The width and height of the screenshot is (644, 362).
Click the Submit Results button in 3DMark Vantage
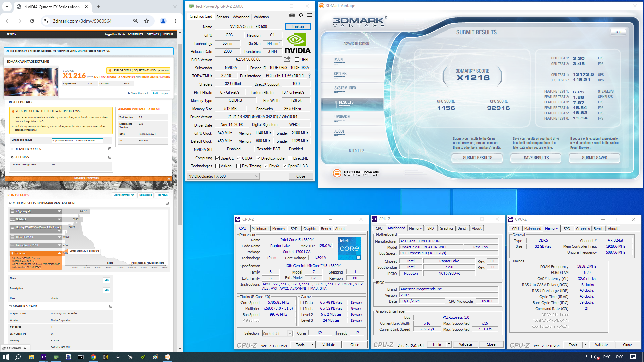[477, 158]
